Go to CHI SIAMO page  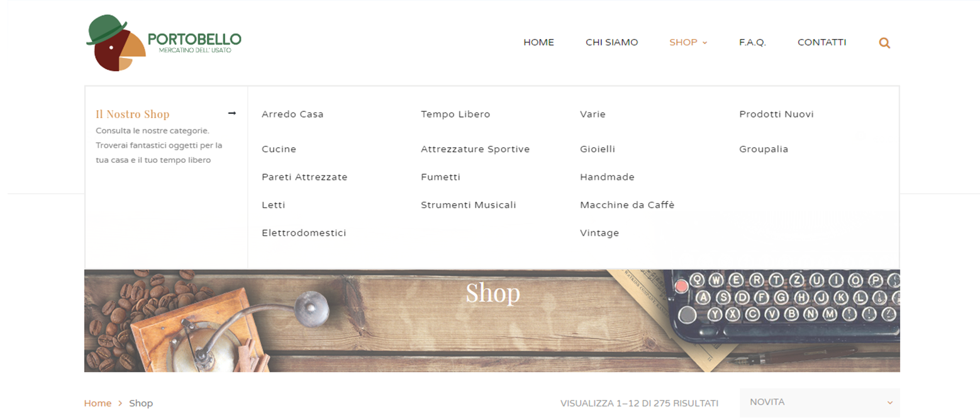(611, 43)
